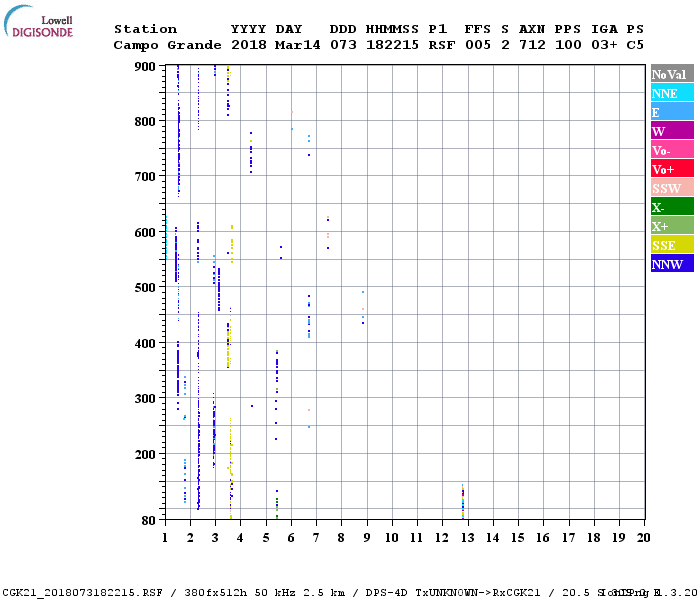Image resolution: width=700 pixels, height=600 pixels.
Task: Click the time value 182215
Action: (392, 45)
